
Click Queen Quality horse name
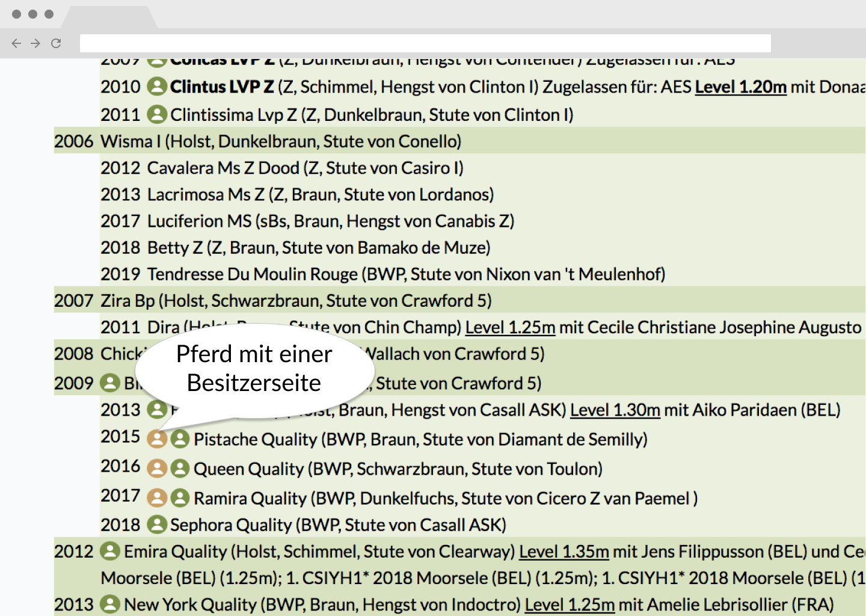click(x=248, y=469)
